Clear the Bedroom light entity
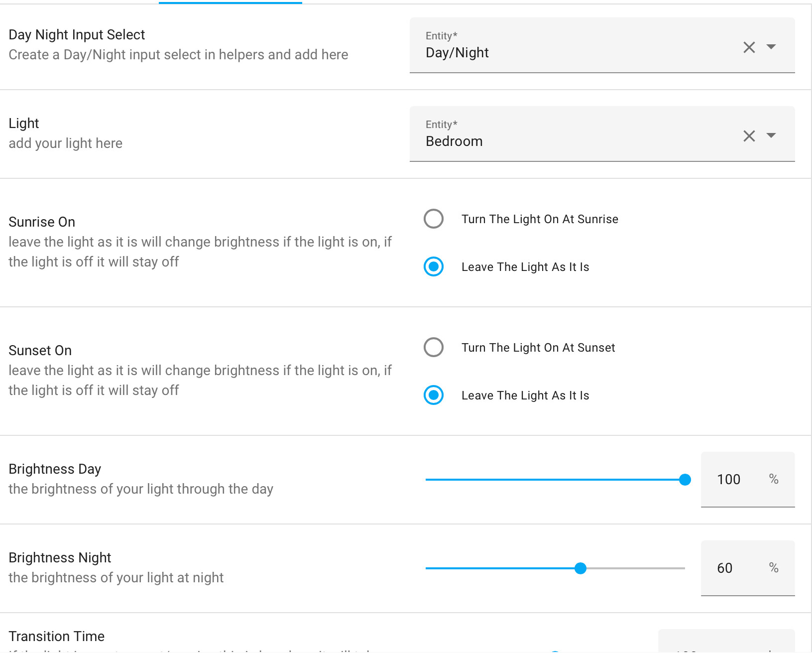The height and width of the screenshot is (653, 812). coord(749,135)
